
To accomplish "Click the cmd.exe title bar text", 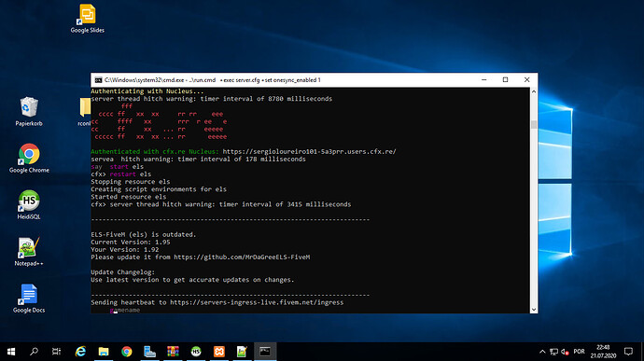I will click(213, 80).
